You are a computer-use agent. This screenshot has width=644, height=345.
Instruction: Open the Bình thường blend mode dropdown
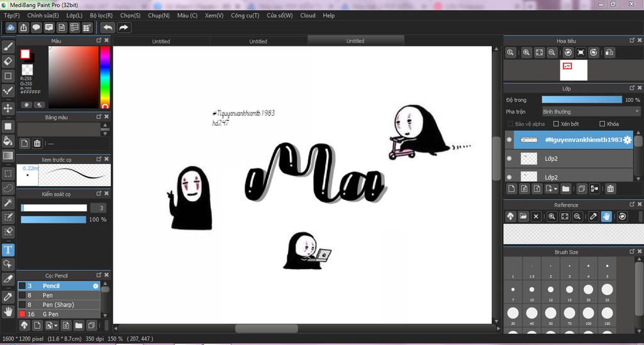pos(591,112)
